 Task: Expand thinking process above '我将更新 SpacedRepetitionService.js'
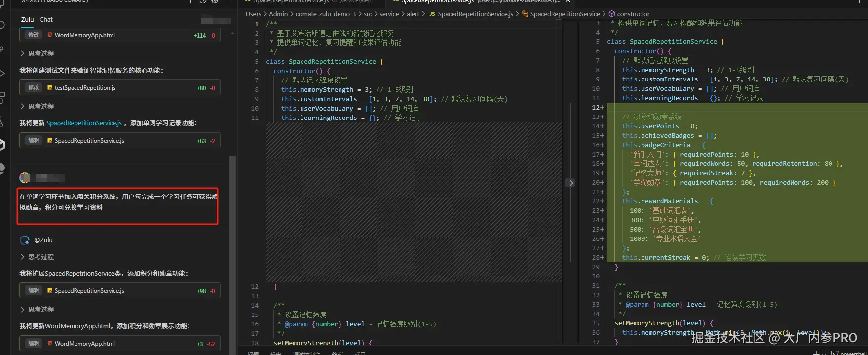click(x=37, y=106)
